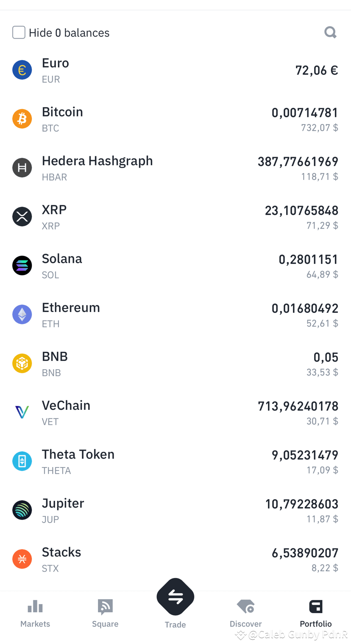Tap the XRP logo icon
Image resolution: width=351 pixels, height=644 pixels.
coord(22,216)
